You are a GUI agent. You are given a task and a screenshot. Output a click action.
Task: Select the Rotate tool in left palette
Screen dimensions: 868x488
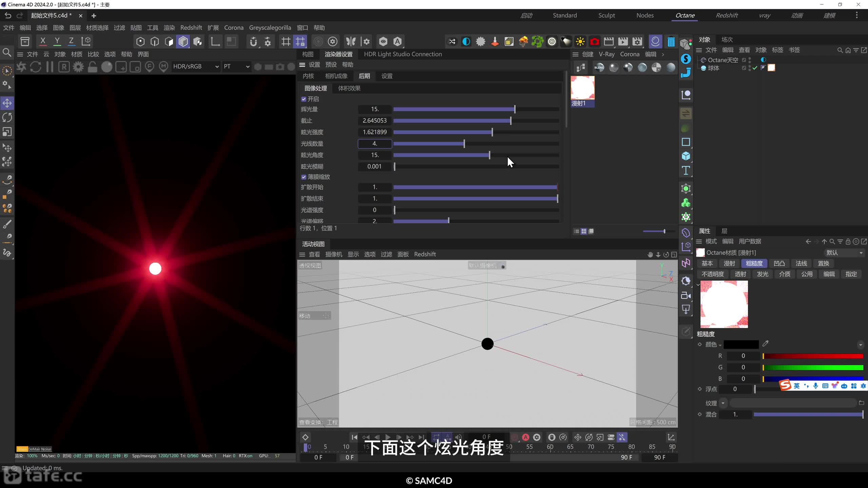pyautogui.click(x=7, y=117)
